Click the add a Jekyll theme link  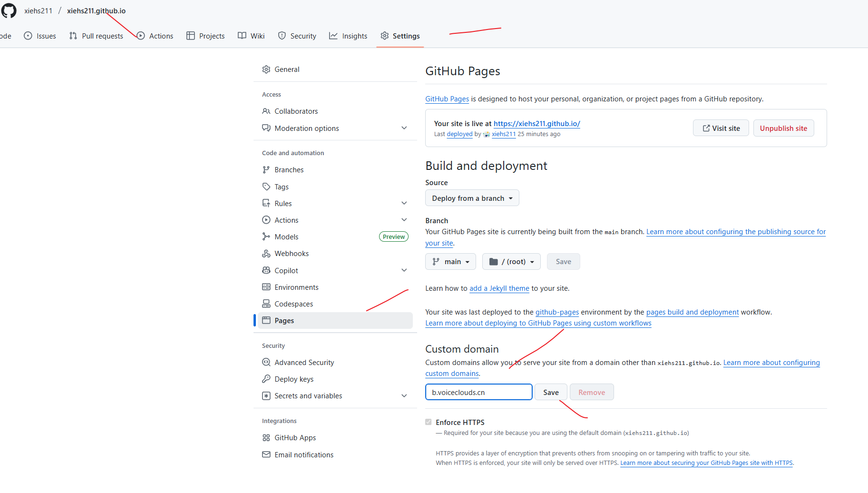499,288
